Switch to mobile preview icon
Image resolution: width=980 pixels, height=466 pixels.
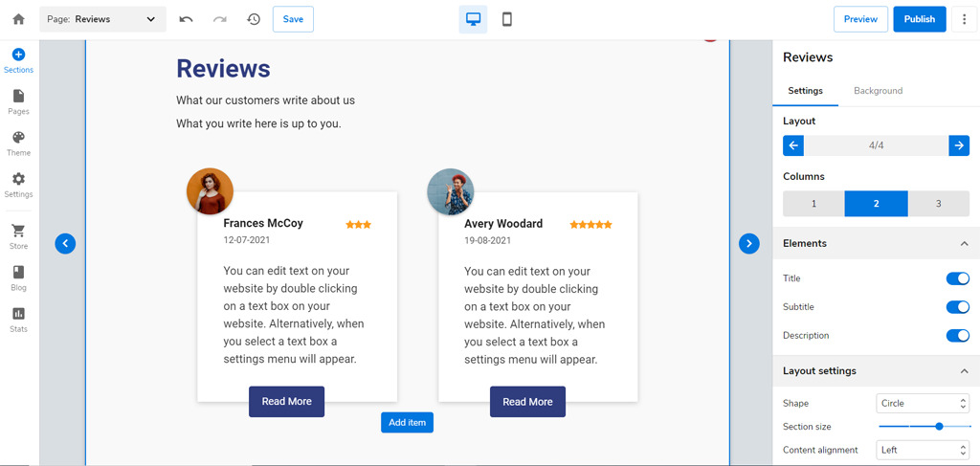(x=507, y=19)
